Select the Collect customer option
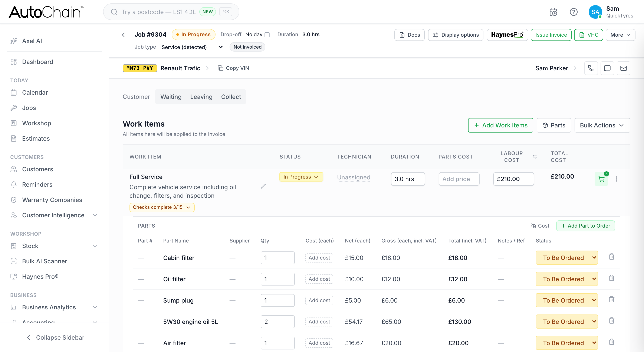Viewport: 644px width, 352px height. click(231, 97)
